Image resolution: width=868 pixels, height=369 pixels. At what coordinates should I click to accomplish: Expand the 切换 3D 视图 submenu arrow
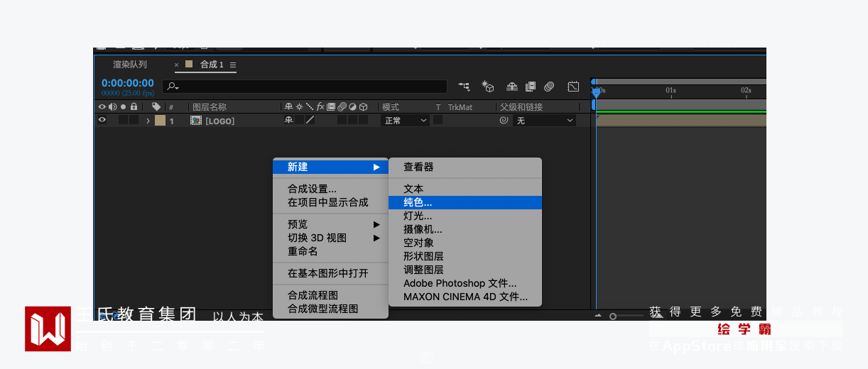point(376,238)
